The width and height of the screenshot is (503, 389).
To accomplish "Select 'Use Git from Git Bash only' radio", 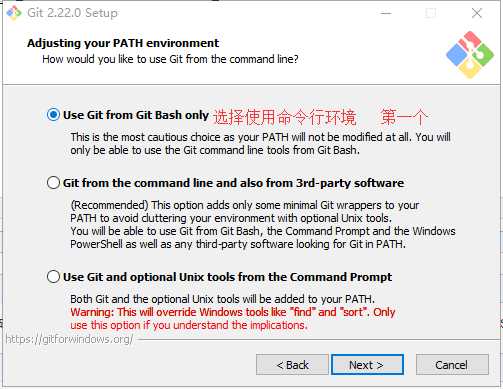I will click(x=53, y=115).
